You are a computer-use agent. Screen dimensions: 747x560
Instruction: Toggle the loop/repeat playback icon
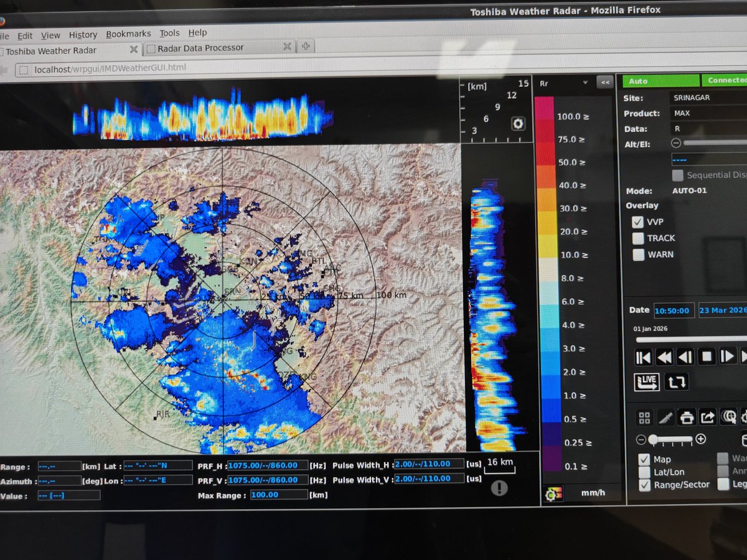(676, 381)
